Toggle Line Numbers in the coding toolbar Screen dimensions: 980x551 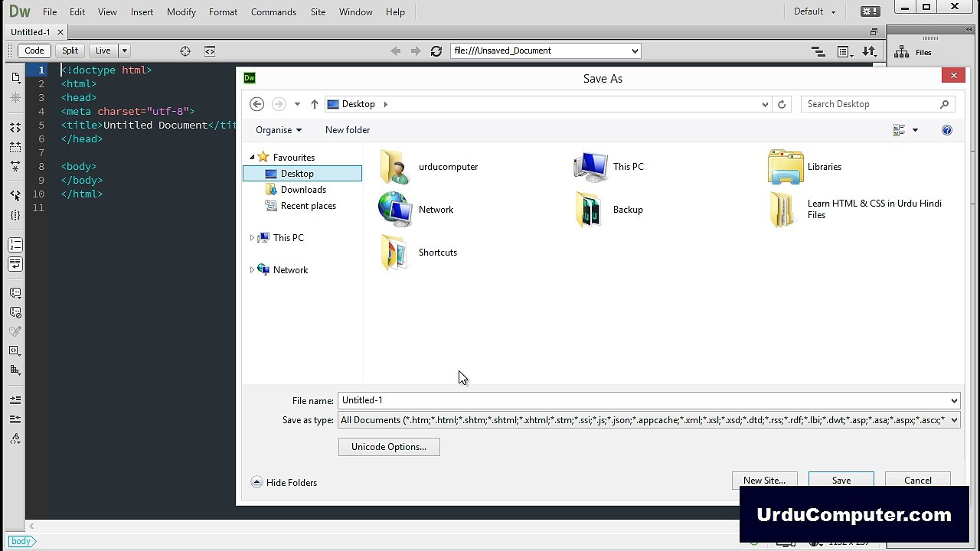tap(15, 245)
